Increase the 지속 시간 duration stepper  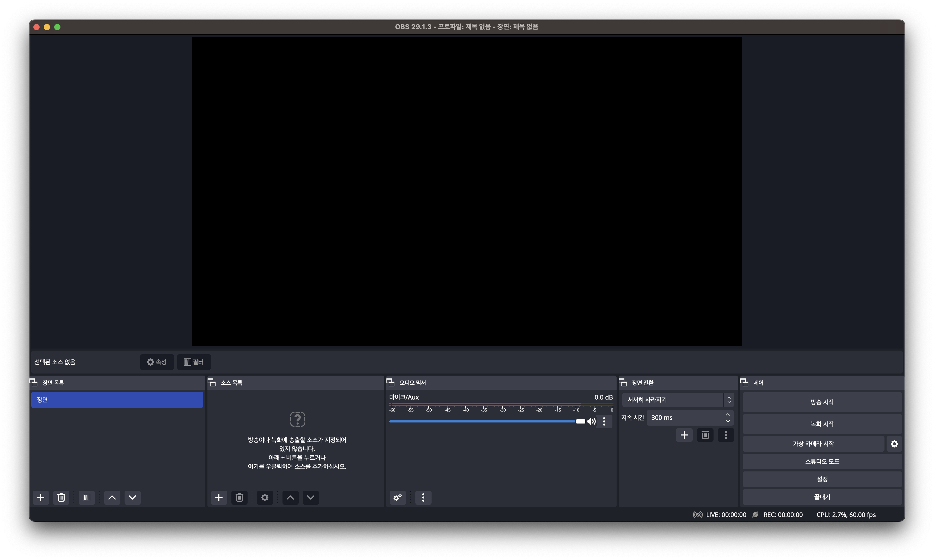(x=728, y=414)
